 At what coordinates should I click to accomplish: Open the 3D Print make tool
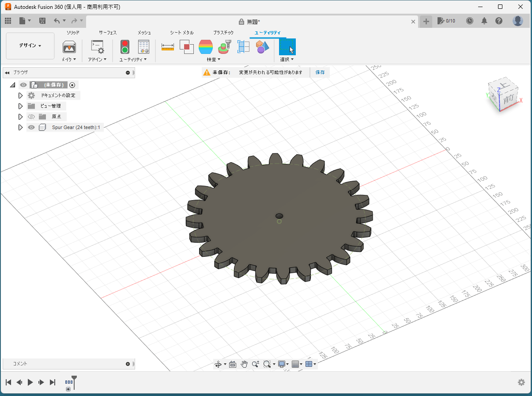[x=69, y=47]
